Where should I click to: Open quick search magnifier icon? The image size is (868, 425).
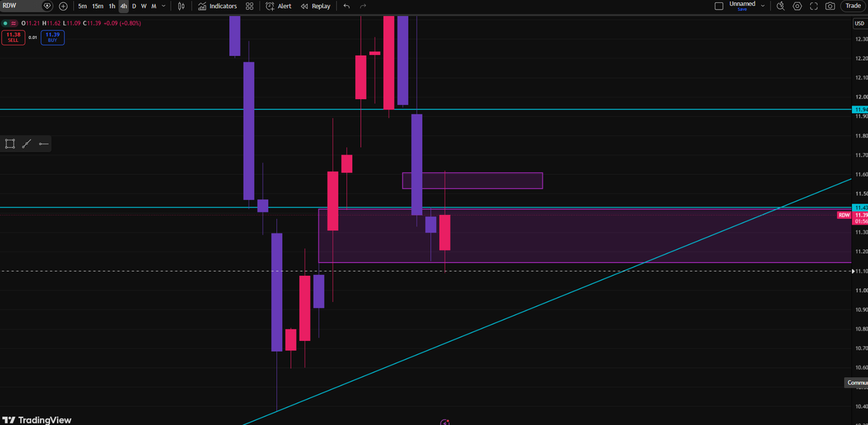click(780, 6)
